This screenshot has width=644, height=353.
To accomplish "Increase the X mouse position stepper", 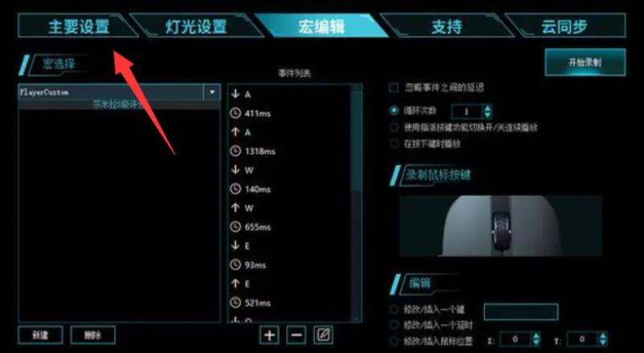I will tap(536, 336).
